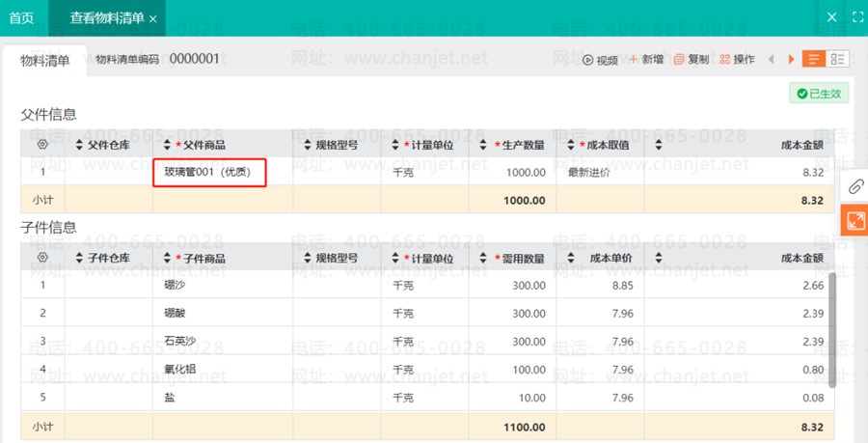
Task: Click the 1000.00 production quantity cell in row 1
Action: click(513, 172)
